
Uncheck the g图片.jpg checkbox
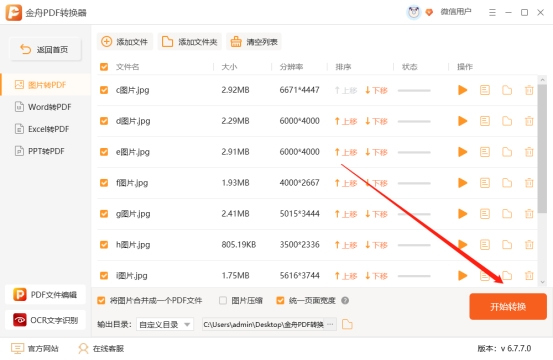click(104, 214)
